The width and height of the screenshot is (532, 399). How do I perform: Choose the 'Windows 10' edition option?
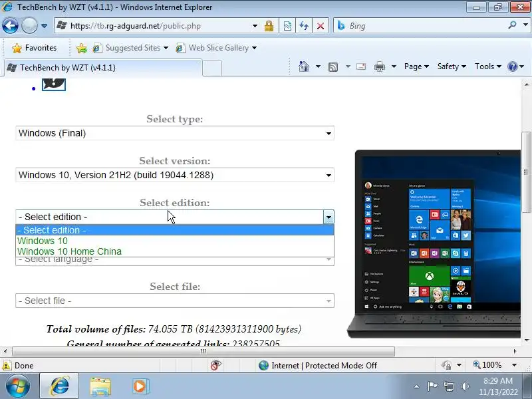pos(175,241)
